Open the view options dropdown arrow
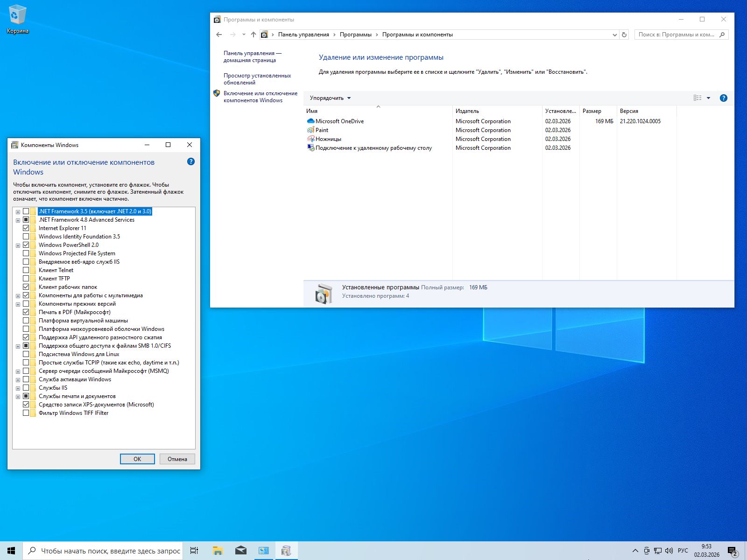This screenshot has height=560, width=747. click(708, 98)
